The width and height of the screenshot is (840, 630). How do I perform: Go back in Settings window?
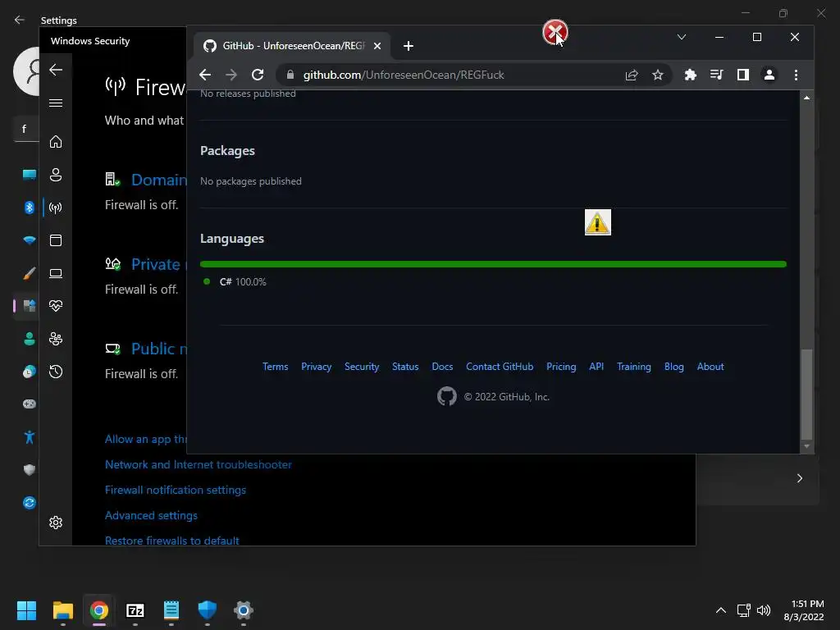pos(20,20)
